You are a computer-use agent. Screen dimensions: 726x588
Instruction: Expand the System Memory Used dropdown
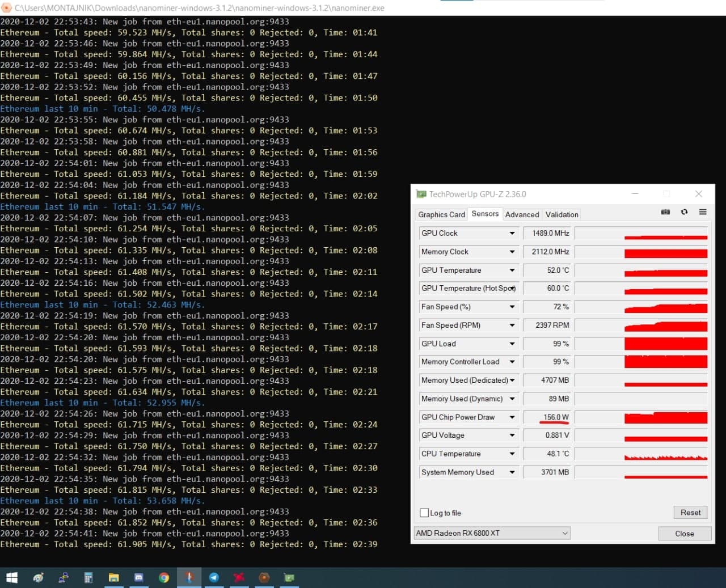tap(512, 472)
